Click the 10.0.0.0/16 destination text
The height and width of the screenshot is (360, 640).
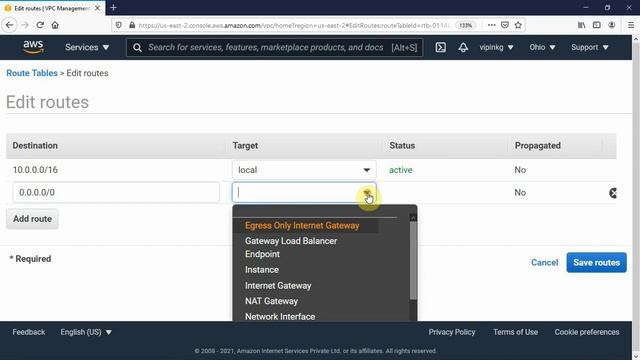(35, 170)
